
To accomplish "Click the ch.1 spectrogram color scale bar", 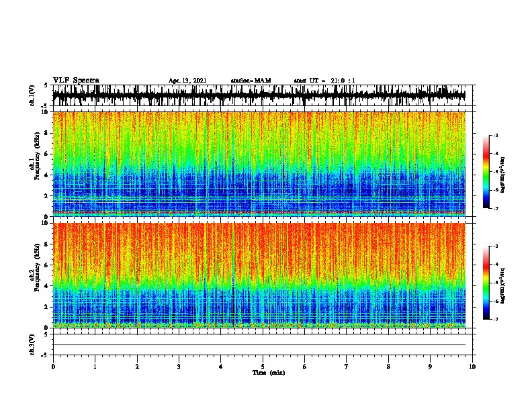I will [486, 172].
